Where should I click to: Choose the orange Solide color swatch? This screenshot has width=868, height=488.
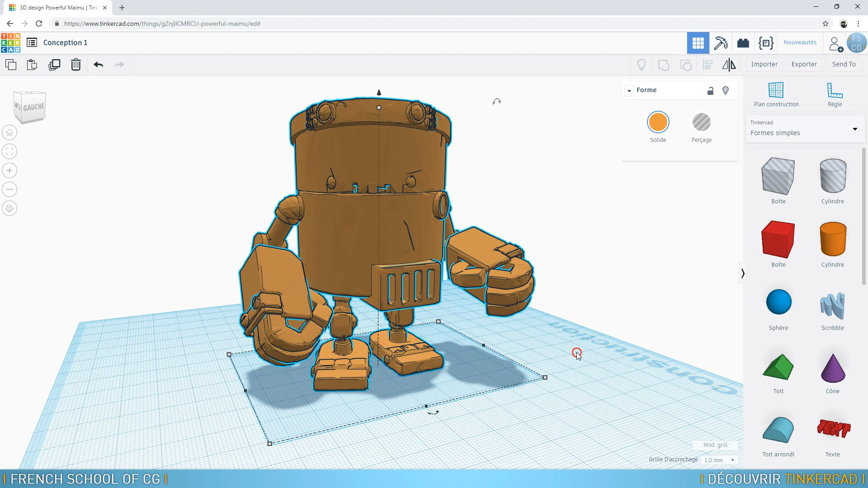point(658,122)
